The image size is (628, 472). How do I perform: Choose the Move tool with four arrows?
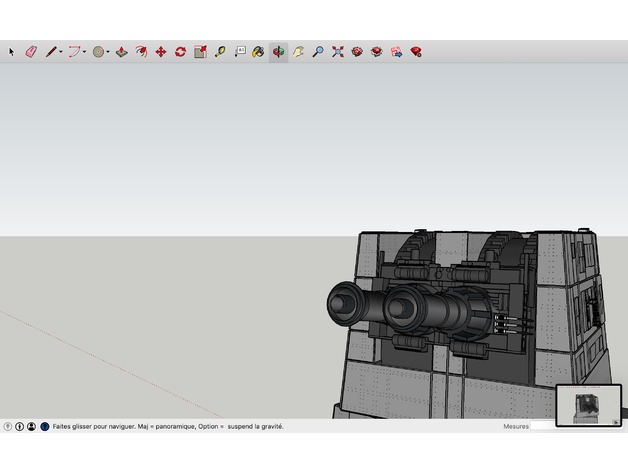click(161, 52)
